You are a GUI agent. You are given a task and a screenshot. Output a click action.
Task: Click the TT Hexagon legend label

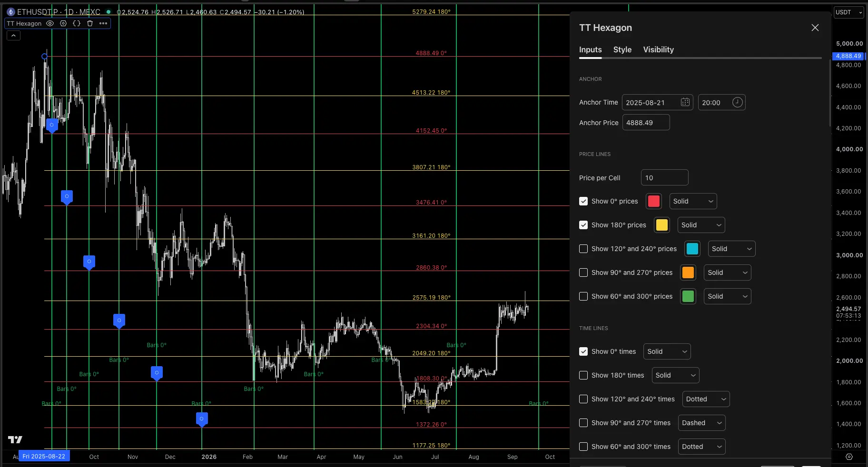click(x=24, y=23)
